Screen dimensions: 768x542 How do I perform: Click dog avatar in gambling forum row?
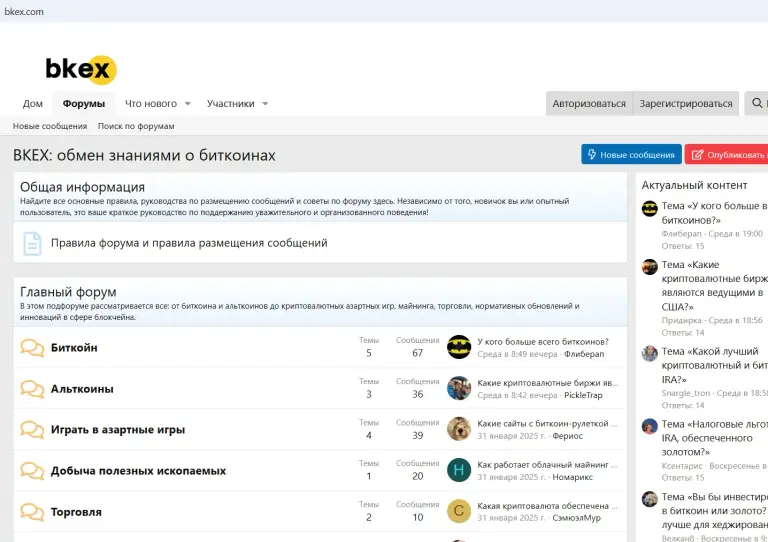click(459, 429)
